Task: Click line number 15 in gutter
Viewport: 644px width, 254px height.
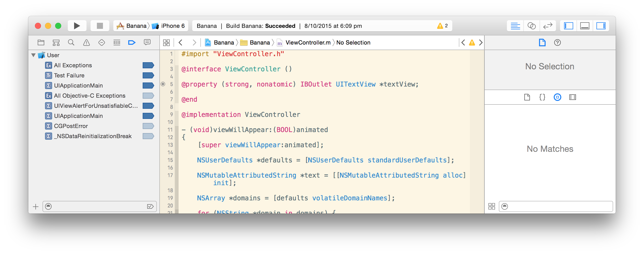Action: click(170, 160)
